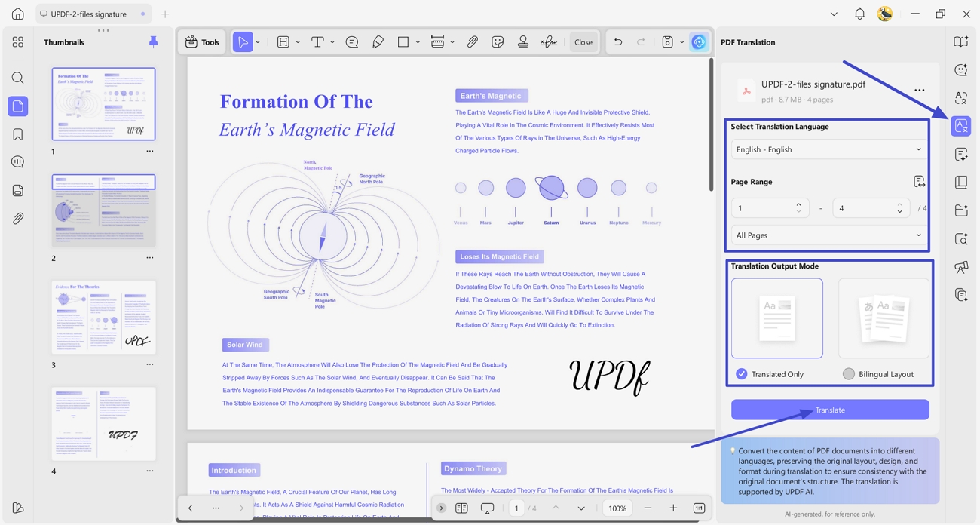Expand the text comment tool dropdown arrow
The height and width of the screenshot is (525, 980).
coord(332,42)
